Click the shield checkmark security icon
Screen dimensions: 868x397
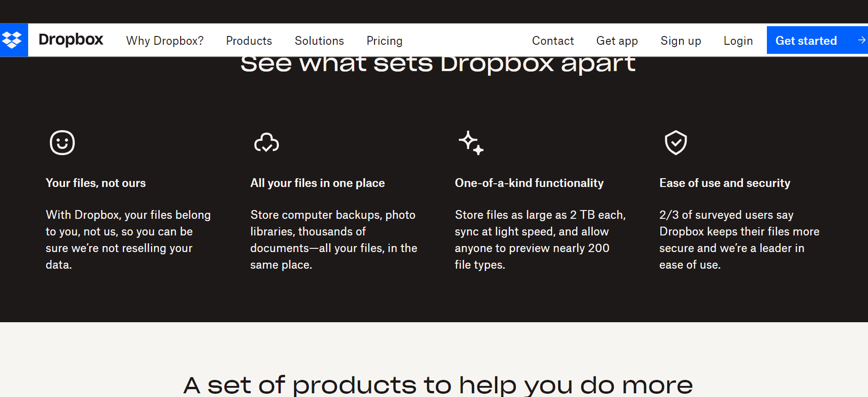675,143
